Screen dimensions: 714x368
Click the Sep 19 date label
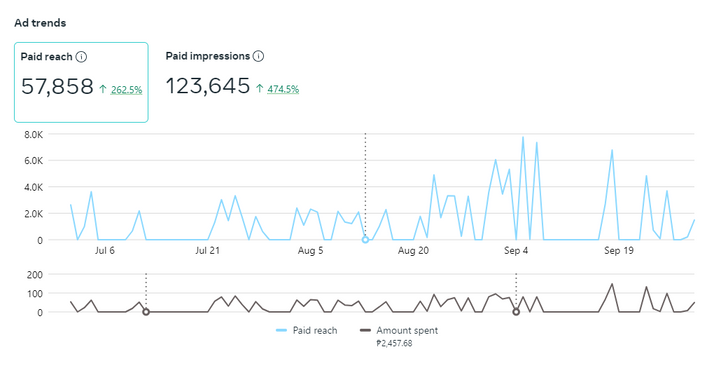coord(618,251)
